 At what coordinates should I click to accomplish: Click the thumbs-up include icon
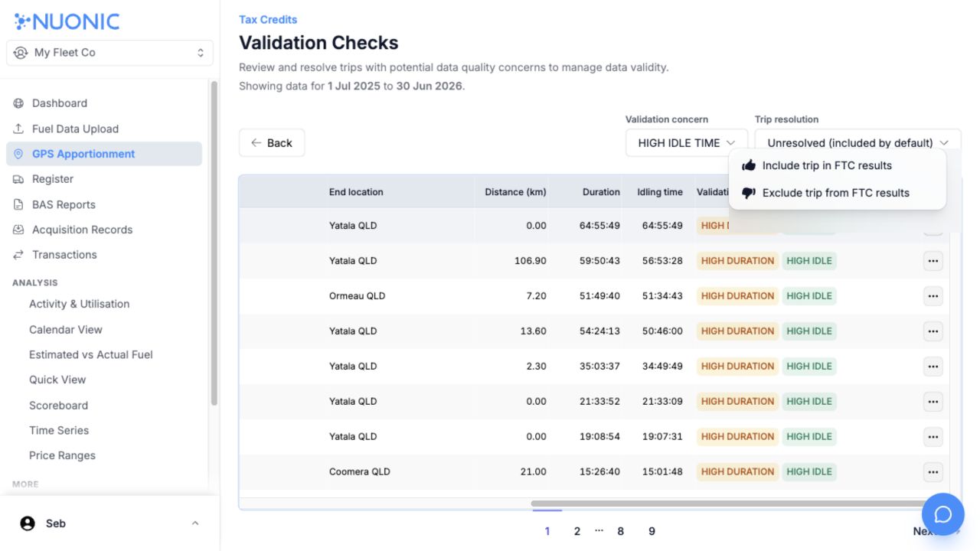749,165
